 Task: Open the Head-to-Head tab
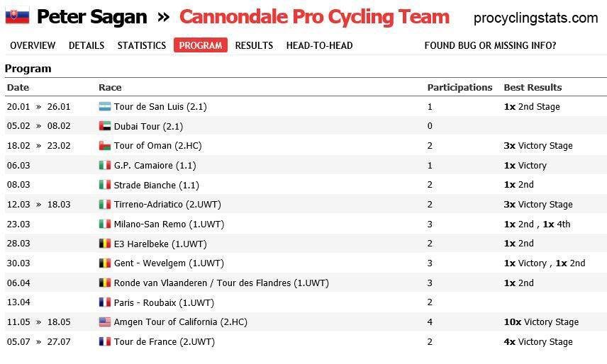[319, 45]
